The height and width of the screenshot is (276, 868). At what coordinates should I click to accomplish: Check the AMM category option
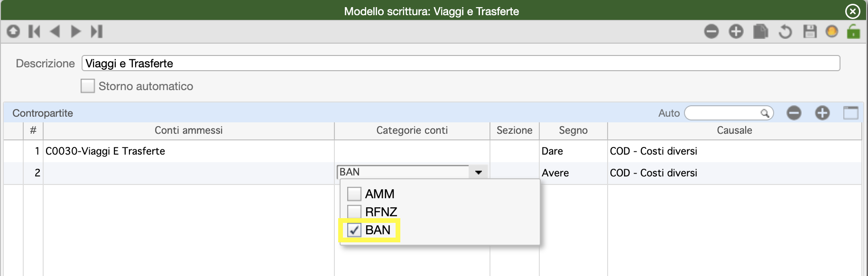point(354,194)
